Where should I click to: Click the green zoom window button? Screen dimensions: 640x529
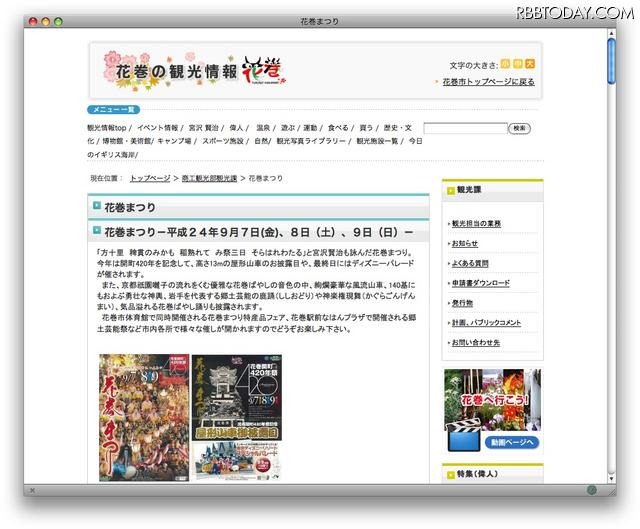tap(58, 22)
